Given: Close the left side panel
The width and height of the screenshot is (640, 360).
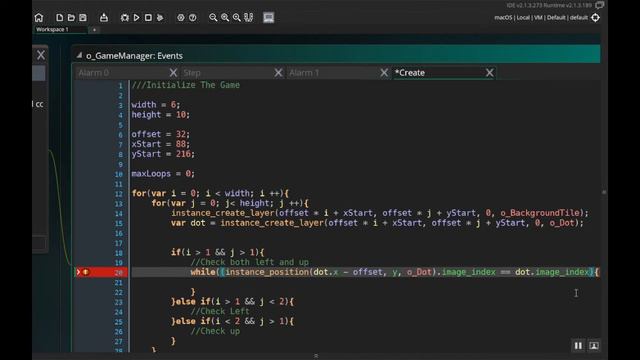Looking at the screenshot, I should point(41,55).
